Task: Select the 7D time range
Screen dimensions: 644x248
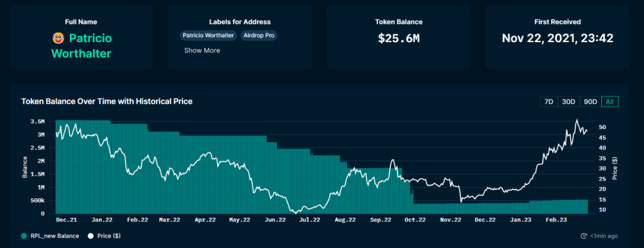Action: (x=548, y=101)
